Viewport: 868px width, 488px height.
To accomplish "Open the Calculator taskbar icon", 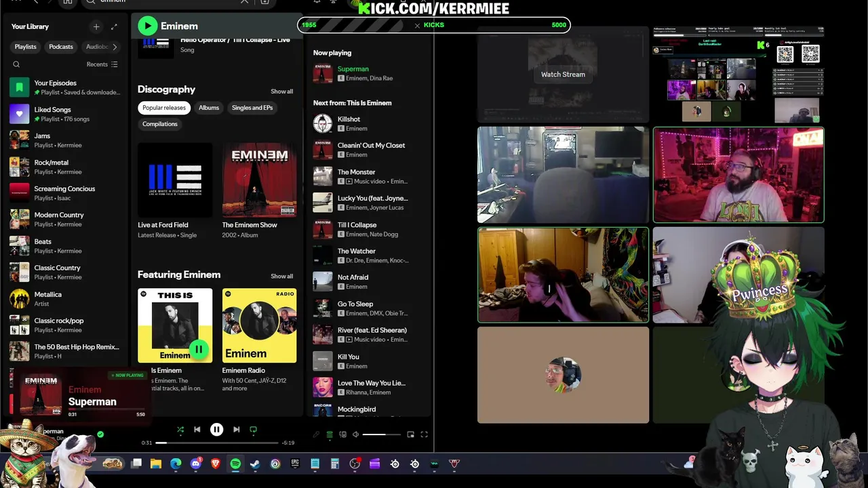I will point(334,464).
